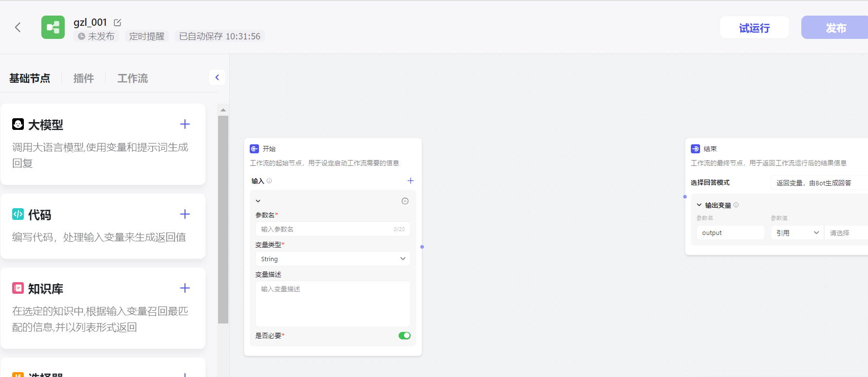Image resolution: width=868 pixels, height=377 pixels.
Task: Open the 选择回答模式 dropdown
Action: [x=819, y=183]
